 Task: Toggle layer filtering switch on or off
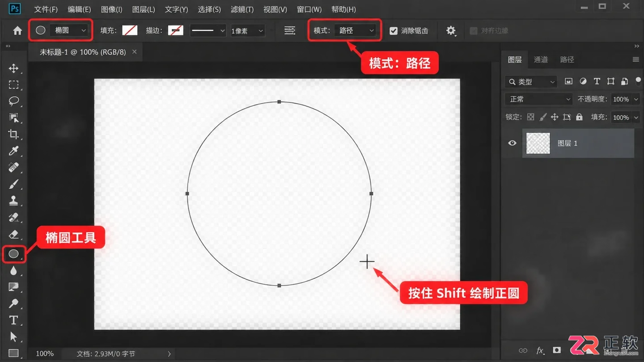[638, 80]
